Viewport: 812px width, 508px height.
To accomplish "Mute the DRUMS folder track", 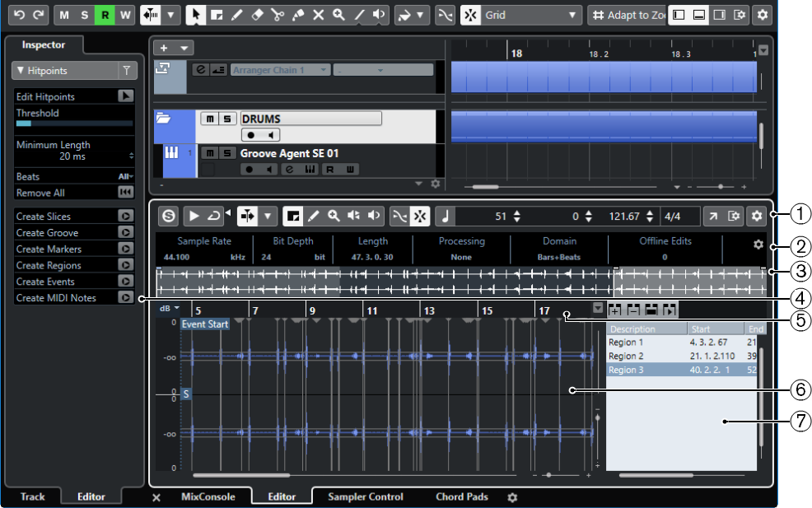I will pos(209,119).
